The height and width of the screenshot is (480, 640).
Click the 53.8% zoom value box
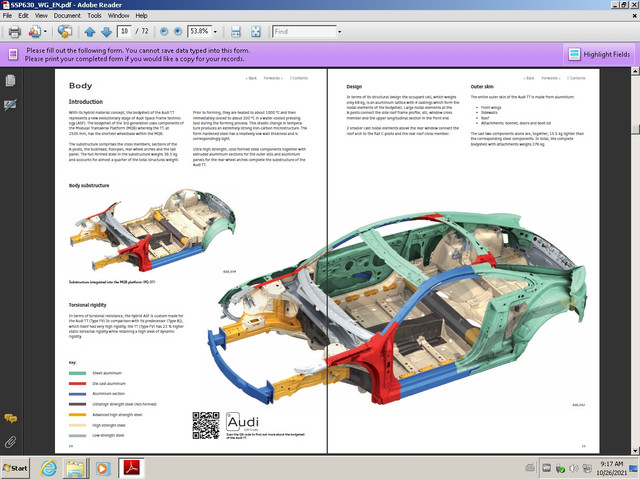coord(199,31)
